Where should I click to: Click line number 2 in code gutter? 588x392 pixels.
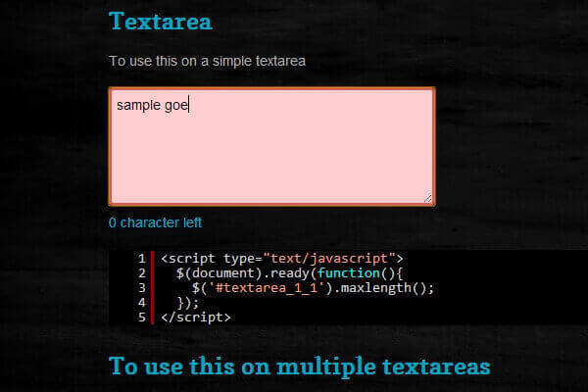[x=142, y=273]
